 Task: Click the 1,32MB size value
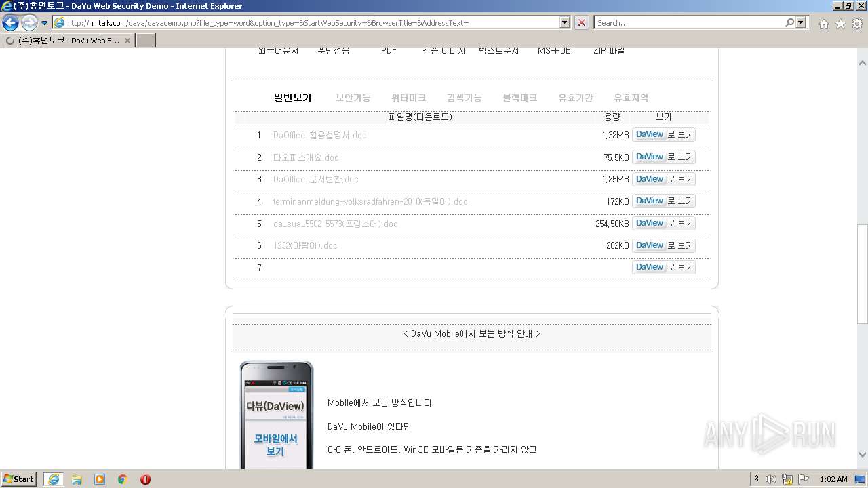615,135
